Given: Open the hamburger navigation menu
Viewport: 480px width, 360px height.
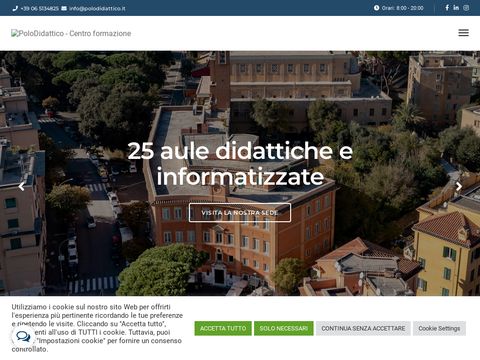Looking at the screenshot, I should click(x=463, y=33).
